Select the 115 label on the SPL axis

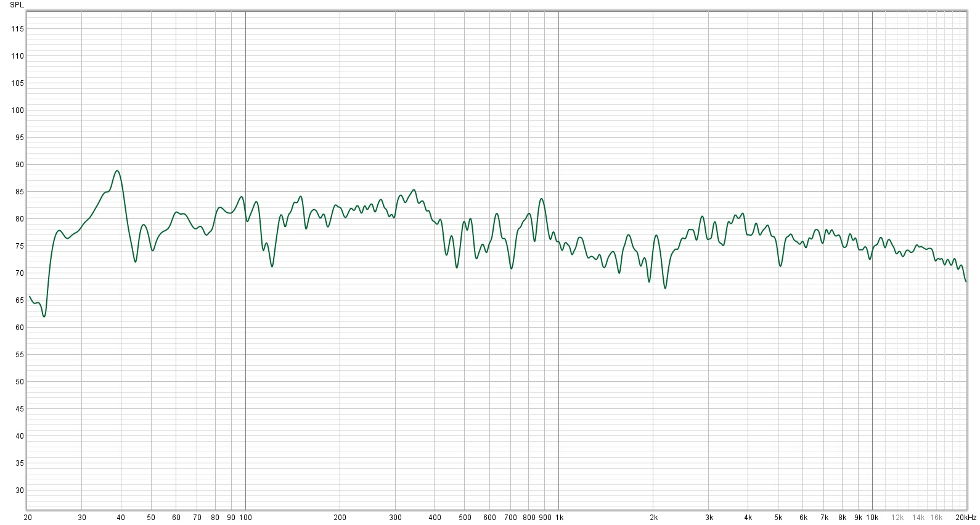17,29
